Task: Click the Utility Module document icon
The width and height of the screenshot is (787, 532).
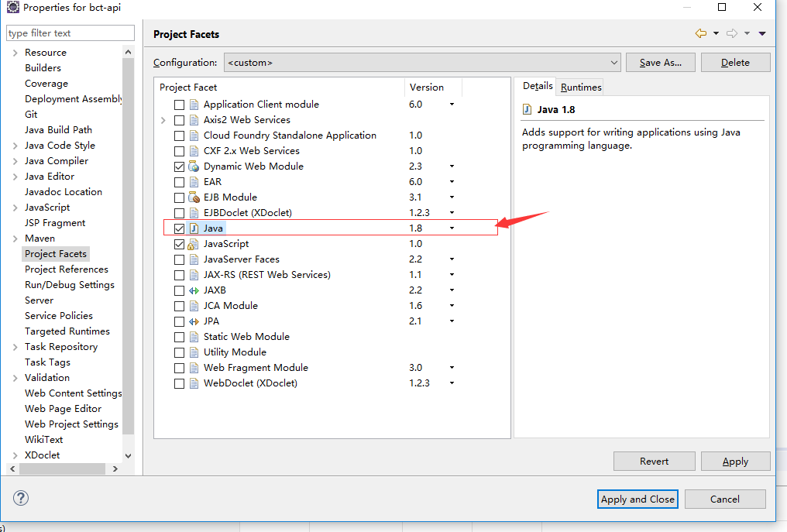Action: coord(194,352)
